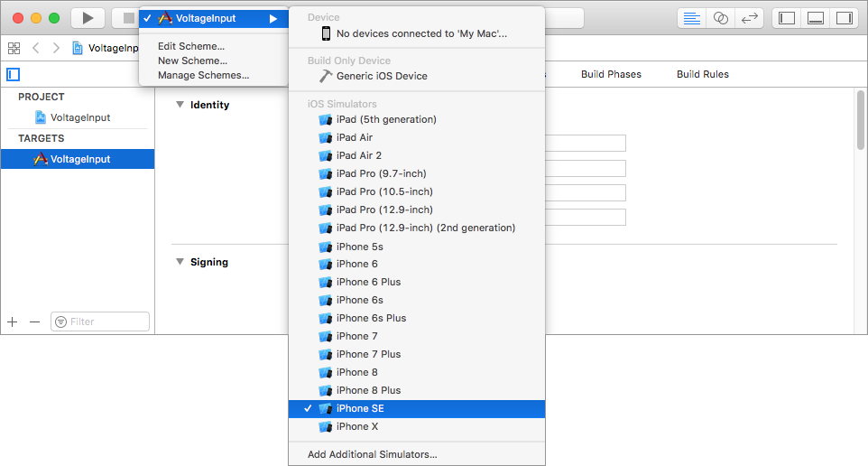Open the Build Rules tab

pos(703,74)
